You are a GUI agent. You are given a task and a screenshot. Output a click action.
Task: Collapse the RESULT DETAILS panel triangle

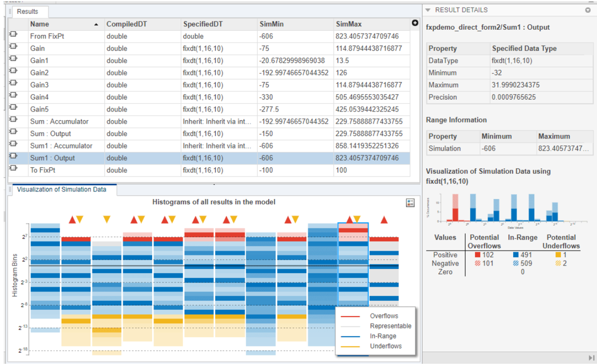tap(428, 10)
